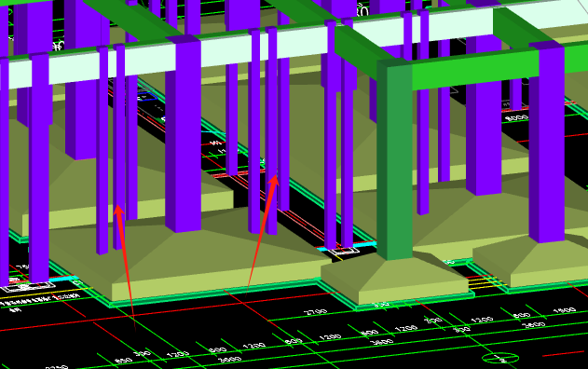
Task: Select the cyan segment at bottom left
Action: click(63, 279)
